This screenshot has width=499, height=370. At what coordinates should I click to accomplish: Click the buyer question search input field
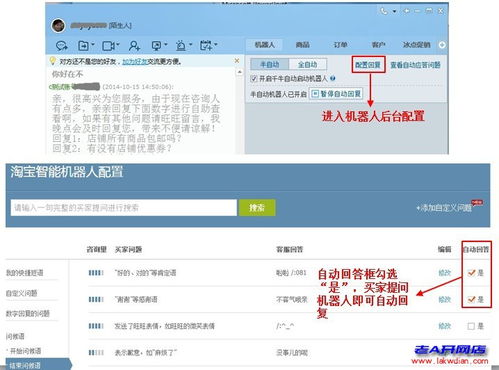coord(124,208)
